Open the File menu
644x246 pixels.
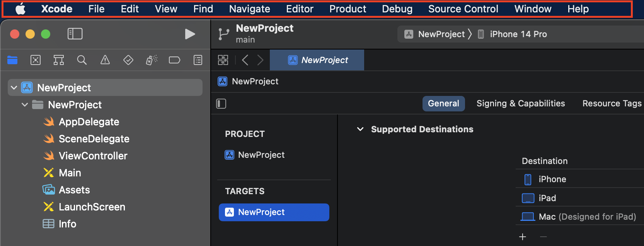click(x=96, y=9)
